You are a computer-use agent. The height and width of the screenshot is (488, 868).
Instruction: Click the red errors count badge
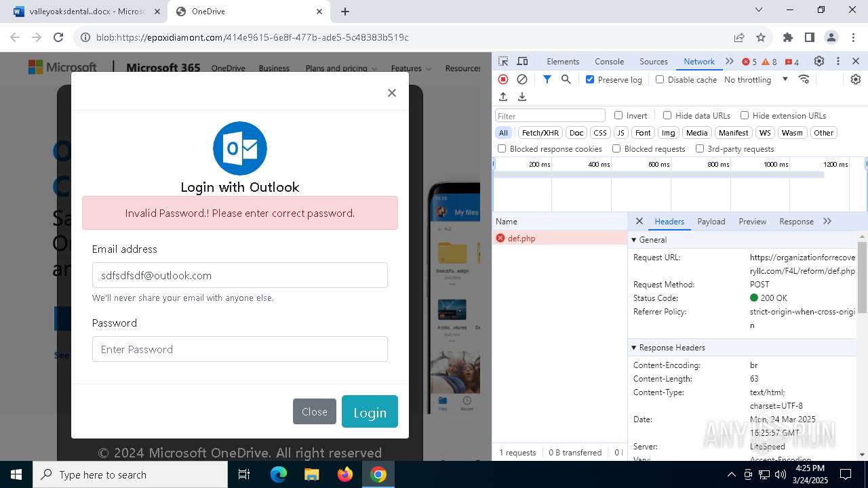(749, 62)
